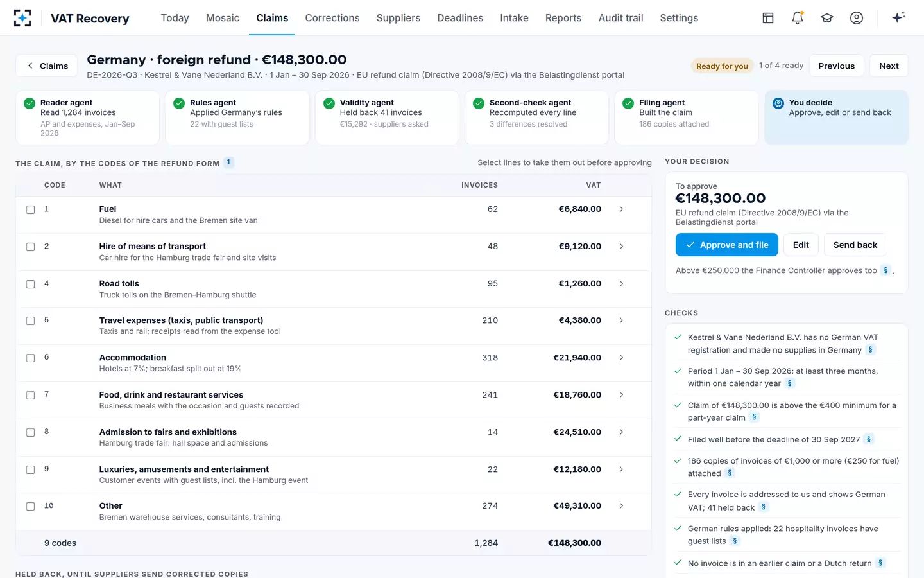924x578 pixels.
Task: Click Approve and file button
Action: (727, 245)
